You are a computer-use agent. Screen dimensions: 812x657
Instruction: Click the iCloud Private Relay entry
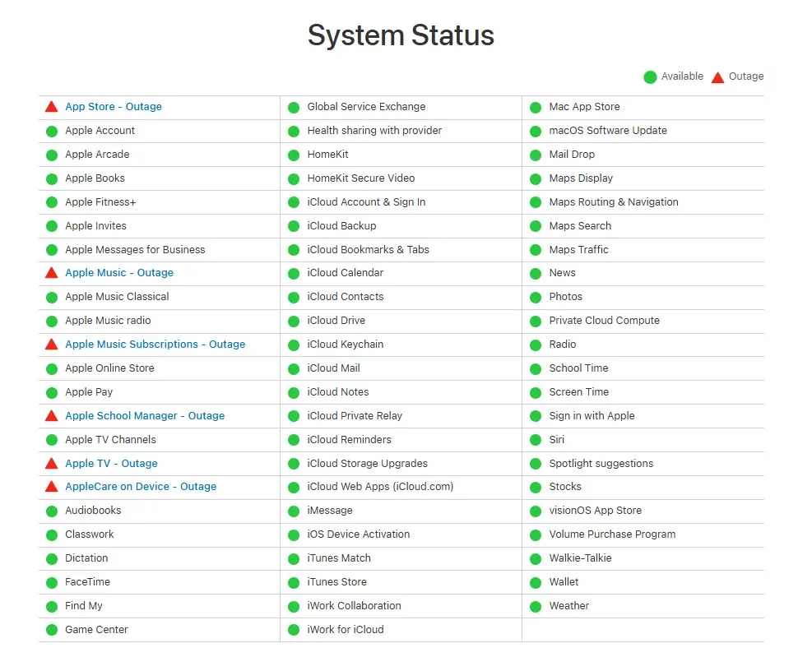click(x=355, y=416)
